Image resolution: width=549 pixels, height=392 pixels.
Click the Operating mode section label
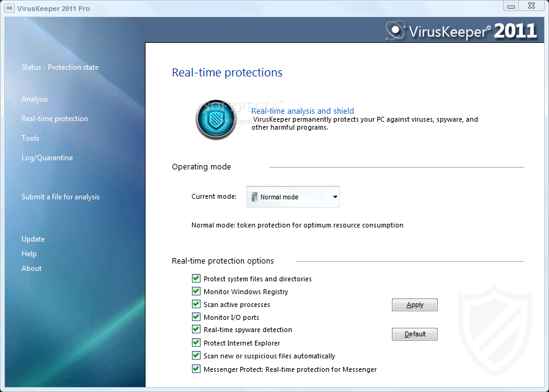click(x=201, y=167)
